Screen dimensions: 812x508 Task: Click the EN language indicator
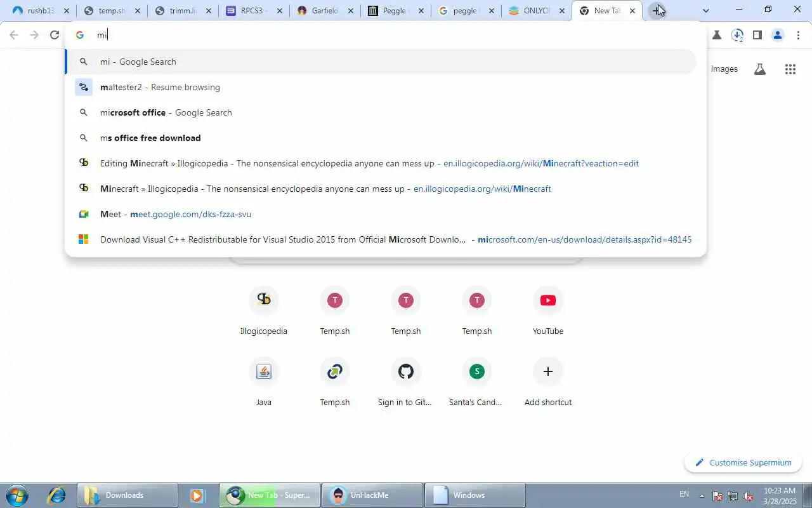684,494
